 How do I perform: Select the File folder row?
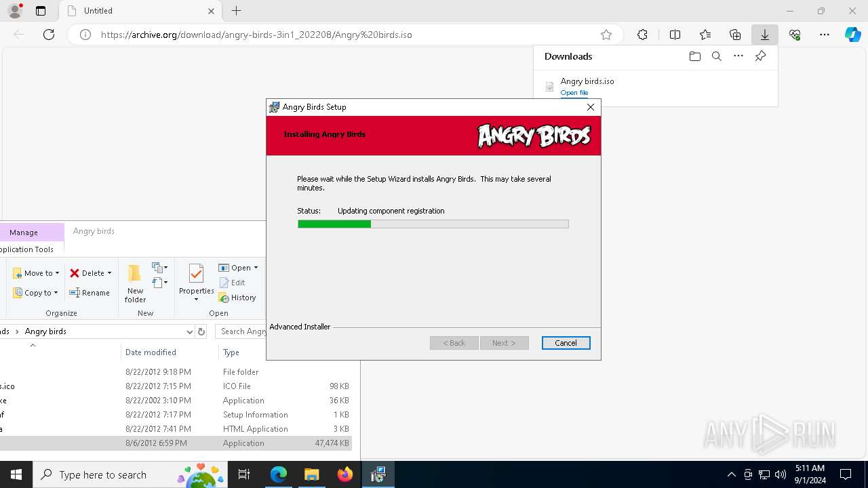click(176, 372)
